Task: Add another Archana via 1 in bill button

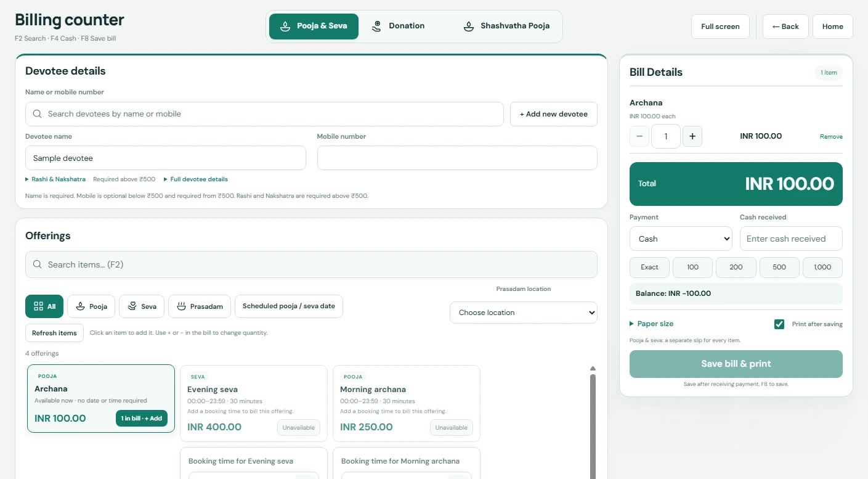Action: [x=142, y=419]
